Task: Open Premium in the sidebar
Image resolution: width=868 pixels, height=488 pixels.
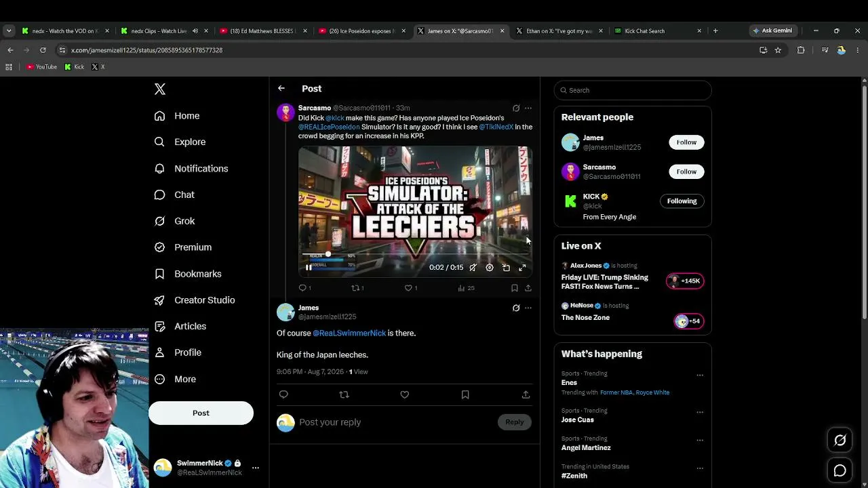Action: (183, 247)
